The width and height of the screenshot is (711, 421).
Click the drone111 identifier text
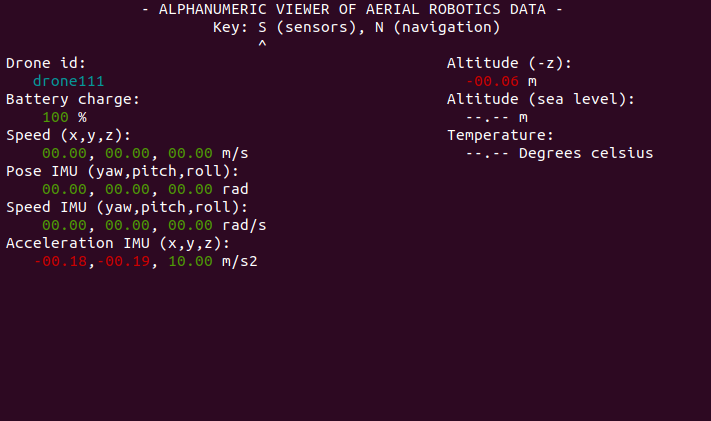click(x=68, y=81)
